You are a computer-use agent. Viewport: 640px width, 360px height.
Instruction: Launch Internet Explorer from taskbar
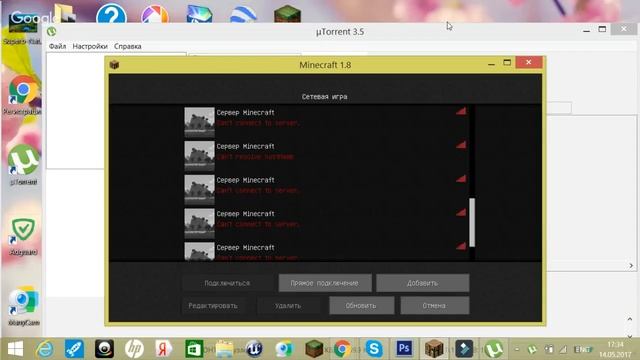(x=45, y=349)
